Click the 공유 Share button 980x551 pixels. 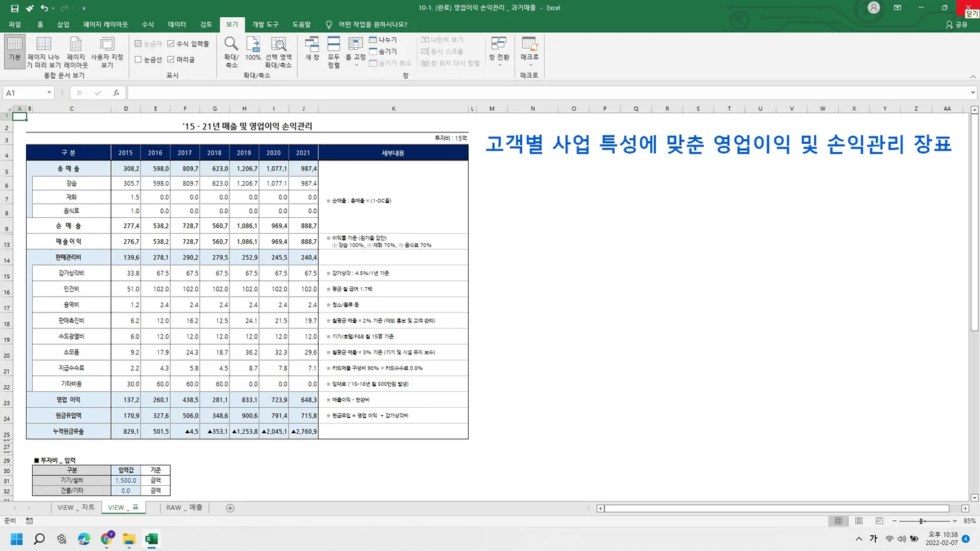pos(956,24)
